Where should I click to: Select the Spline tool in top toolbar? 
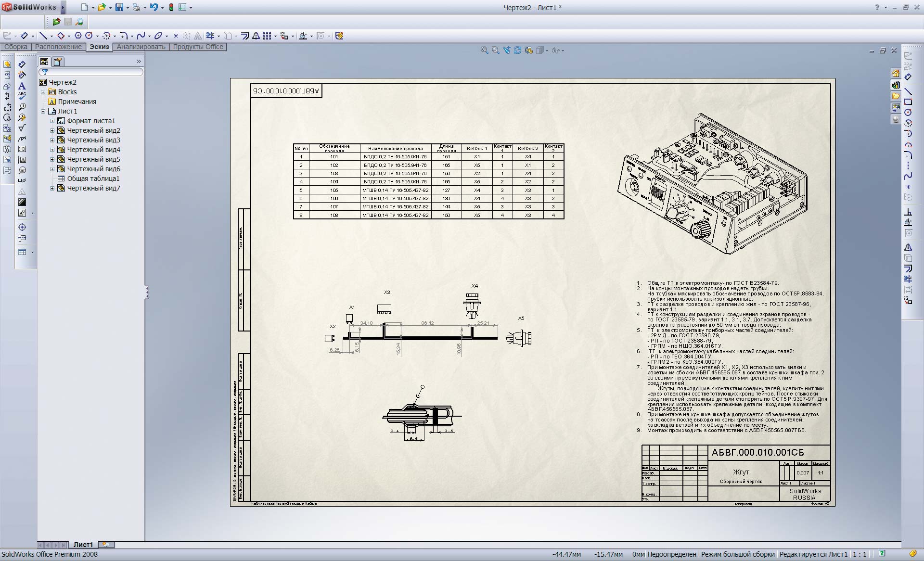(x=141, y=36)
